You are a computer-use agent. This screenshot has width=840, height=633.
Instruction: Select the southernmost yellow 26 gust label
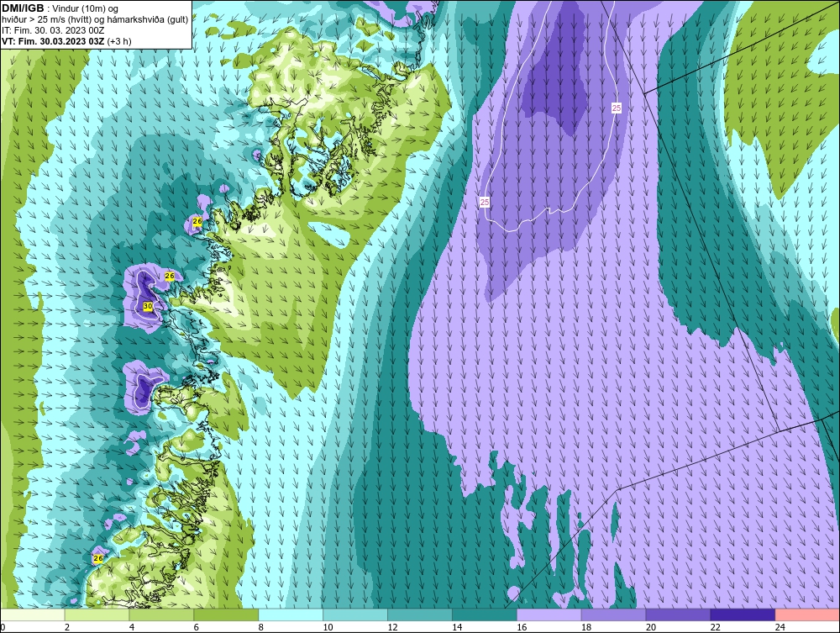pyautogui.click(x=98, y=558)
